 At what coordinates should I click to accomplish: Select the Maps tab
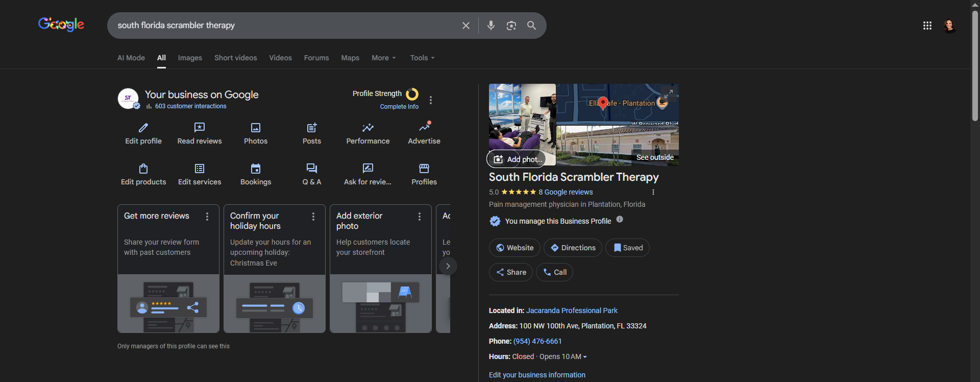tap(350, 58)
